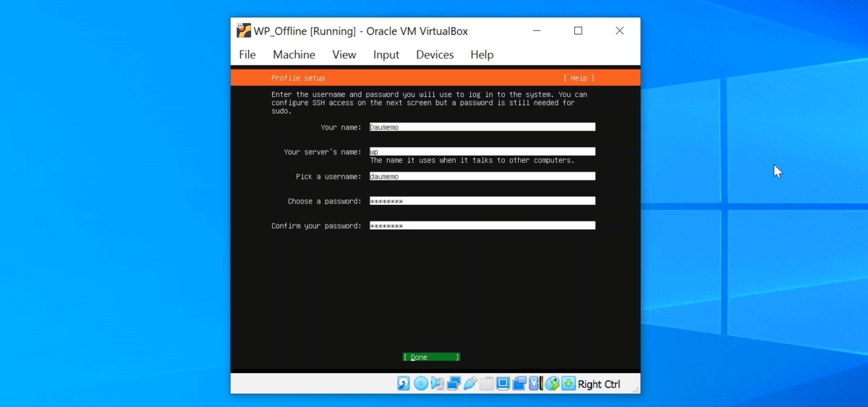
Task: Close the WP_Offline VirtualBox window
Action: pyautogui.click(x=620, y=30)
